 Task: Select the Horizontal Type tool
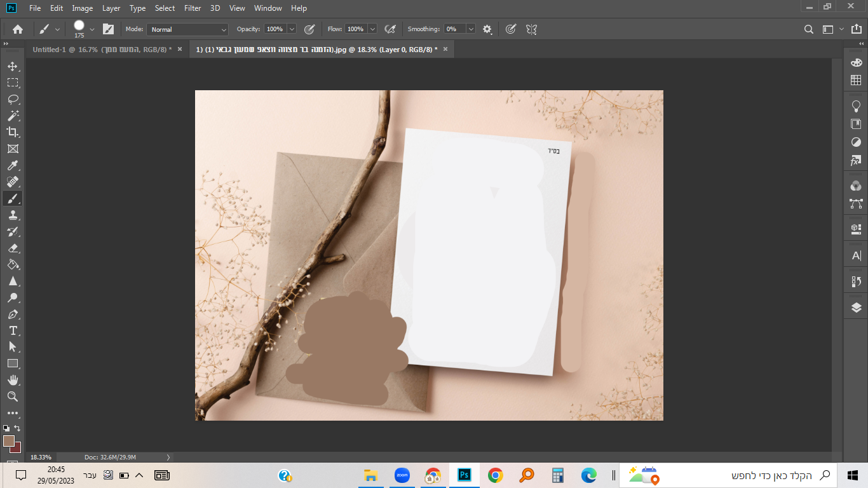click(x=13, y=330)
